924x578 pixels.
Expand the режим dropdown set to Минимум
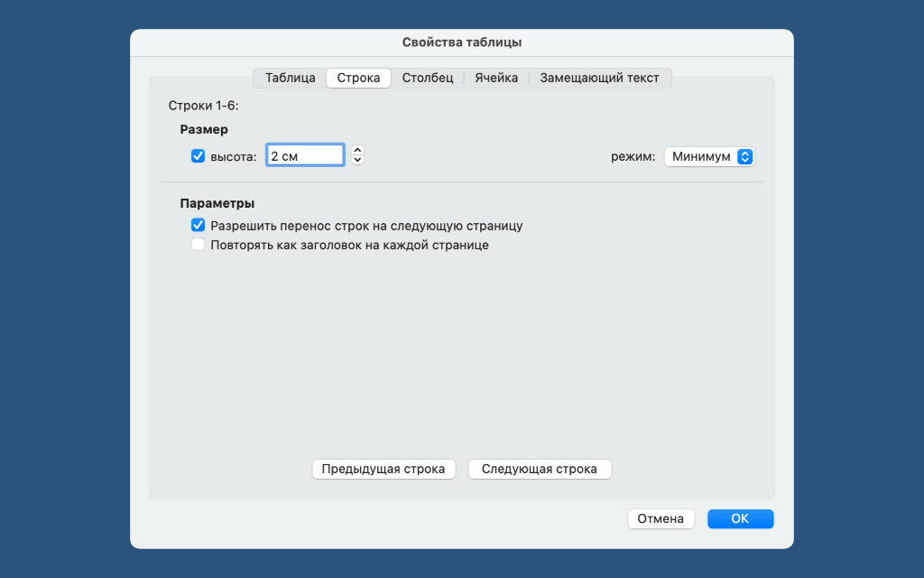click(708, 156)
